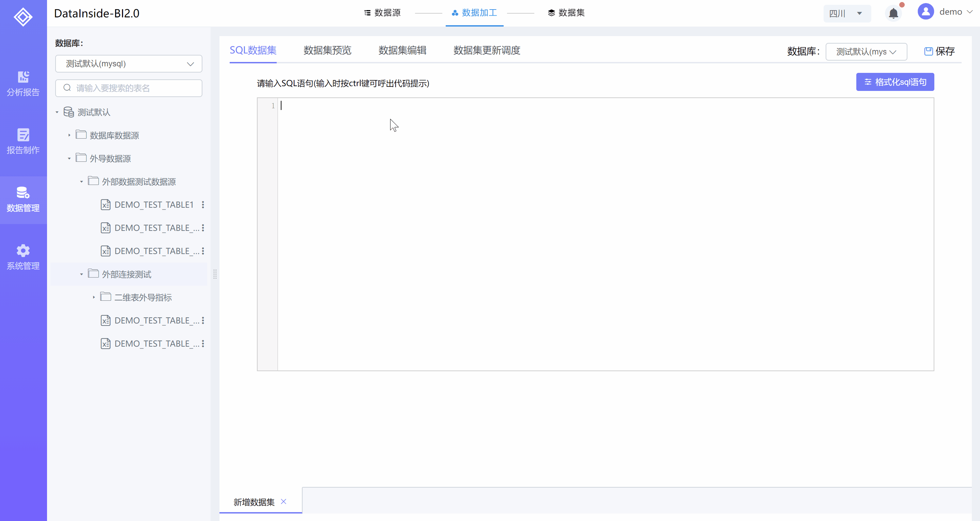
Task: Click the DataInside diamond logo icon
Action: point(23,17)
